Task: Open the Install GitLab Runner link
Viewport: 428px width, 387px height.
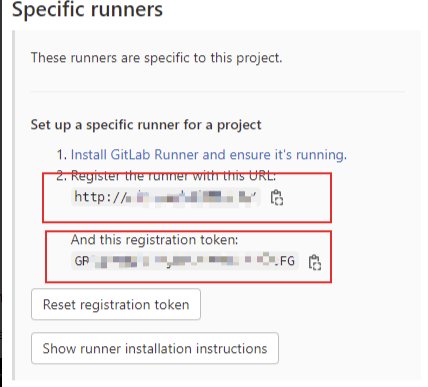Action: (209, 155)
